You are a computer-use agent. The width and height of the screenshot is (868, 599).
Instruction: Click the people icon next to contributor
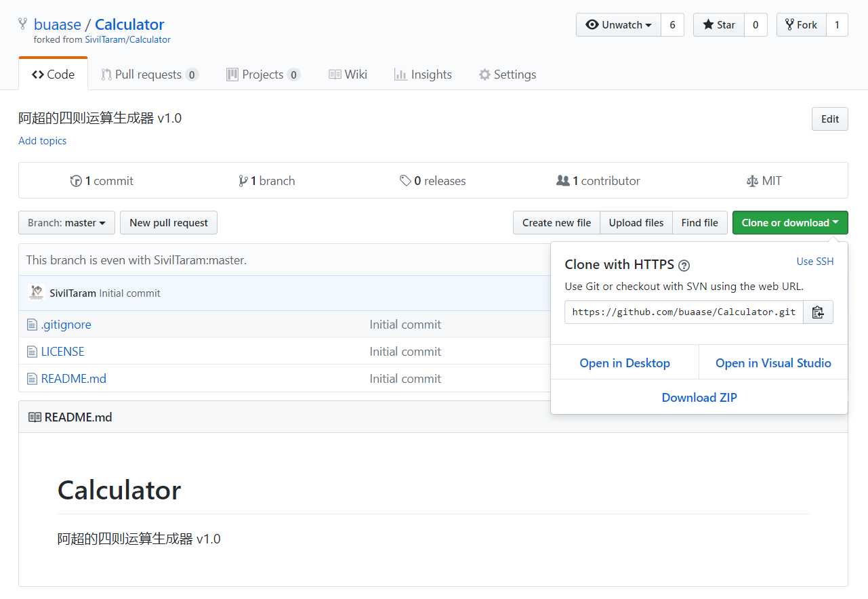click(562, 181)
